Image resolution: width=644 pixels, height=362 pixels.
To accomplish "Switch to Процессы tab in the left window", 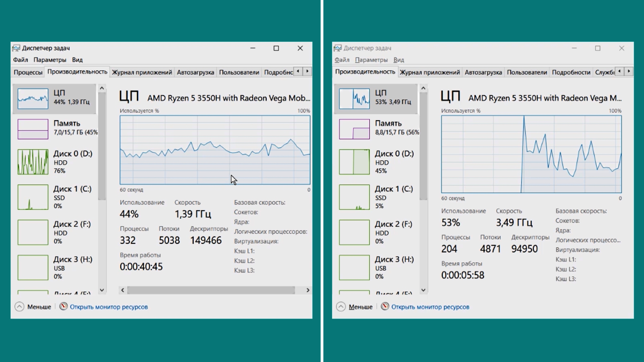I will click(x=28, y=72).
